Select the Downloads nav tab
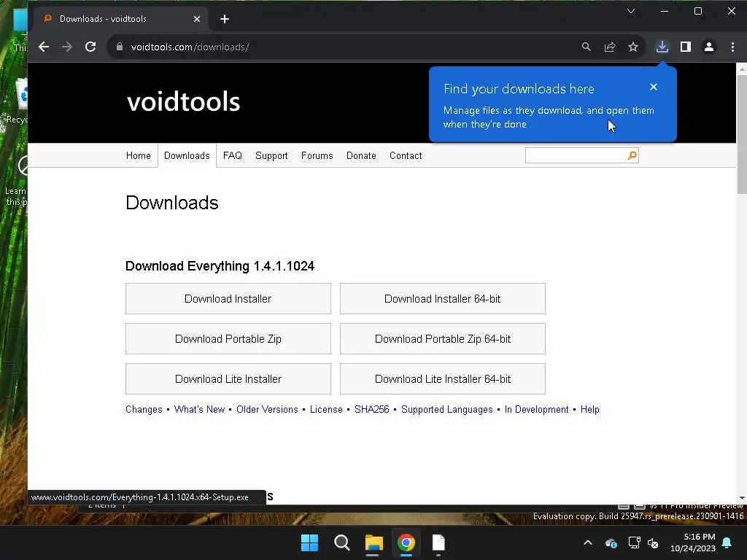The width and height of the screenshot is (747, 560). pyautogui.click(x=187, y=156)
